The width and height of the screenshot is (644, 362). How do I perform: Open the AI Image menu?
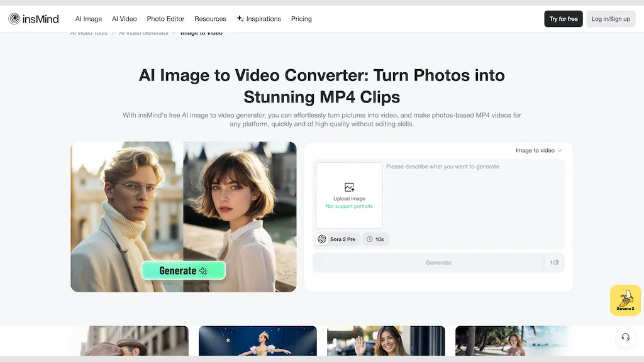pos(88,19)
